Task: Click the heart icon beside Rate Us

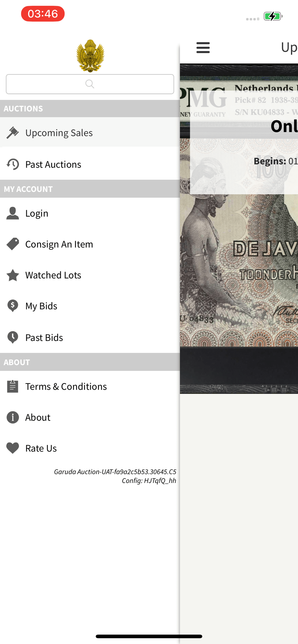Action: click(x=13, y=448)
